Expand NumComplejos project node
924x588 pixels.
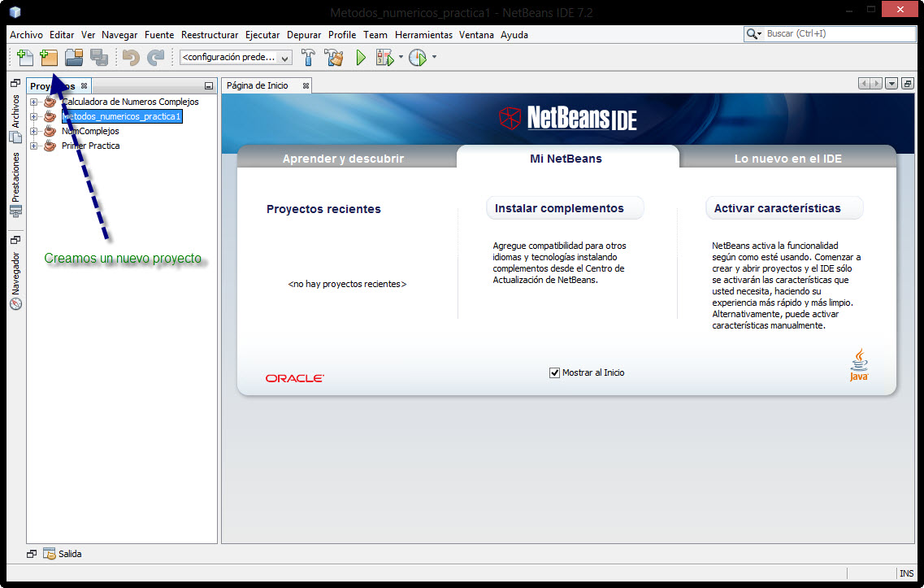(33, 132)
